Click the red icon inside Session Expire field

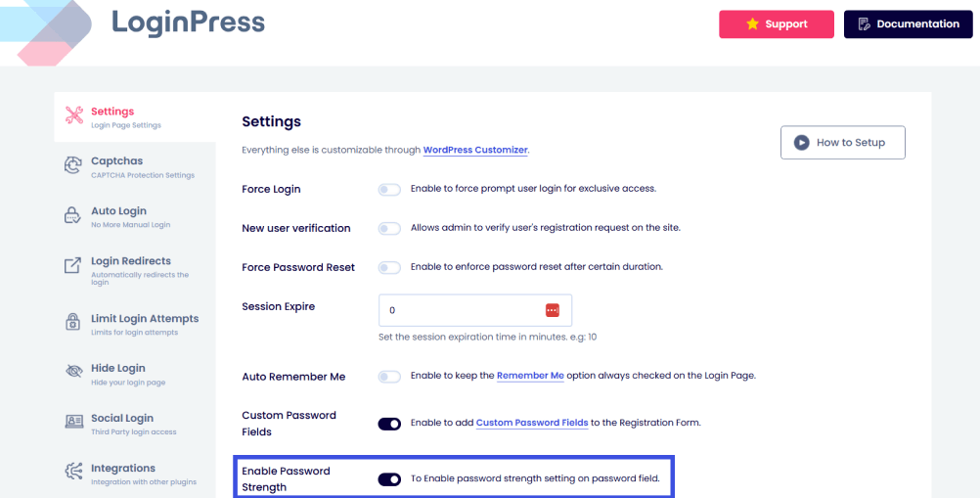pos(553,310)
